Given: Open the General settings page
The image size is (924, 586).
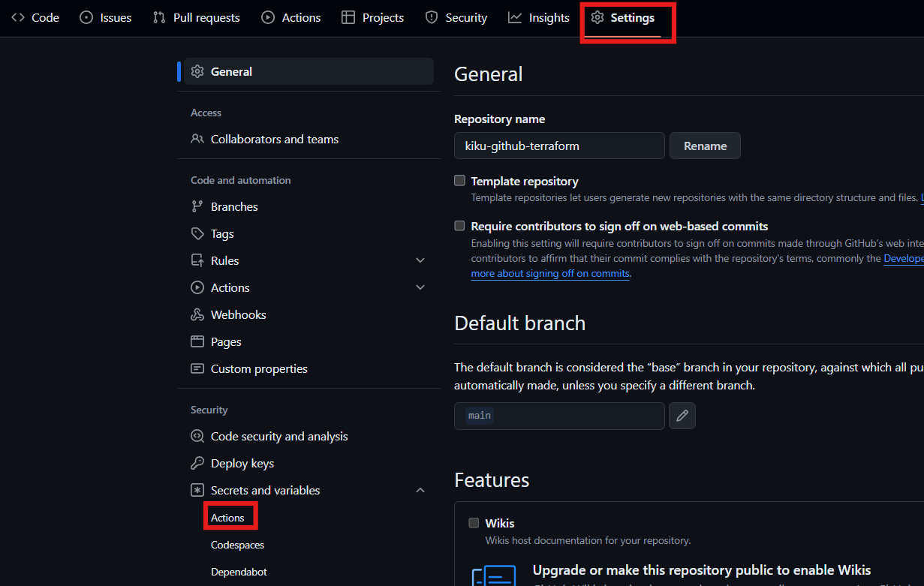Looking at the screenshot, I should click(309, 71).
